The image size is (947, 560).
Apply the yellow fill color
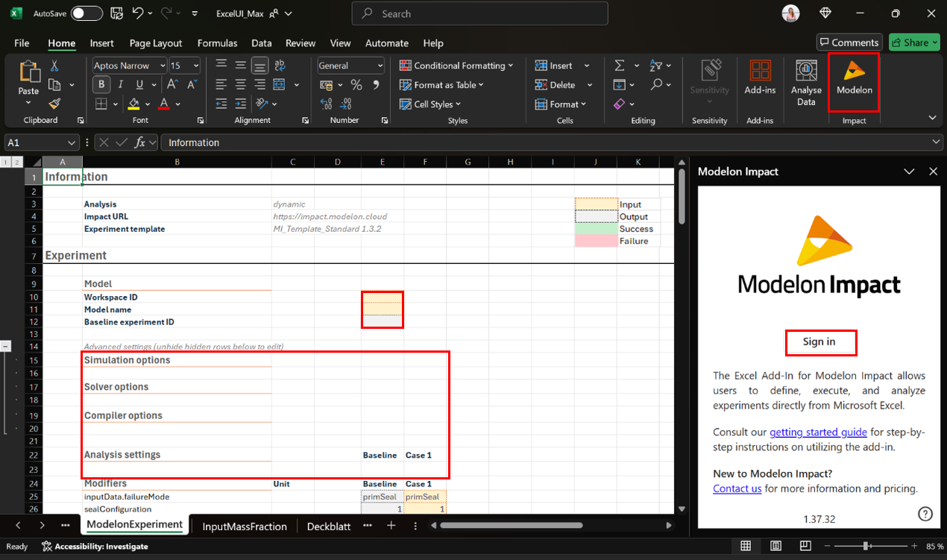coord(134,104)
